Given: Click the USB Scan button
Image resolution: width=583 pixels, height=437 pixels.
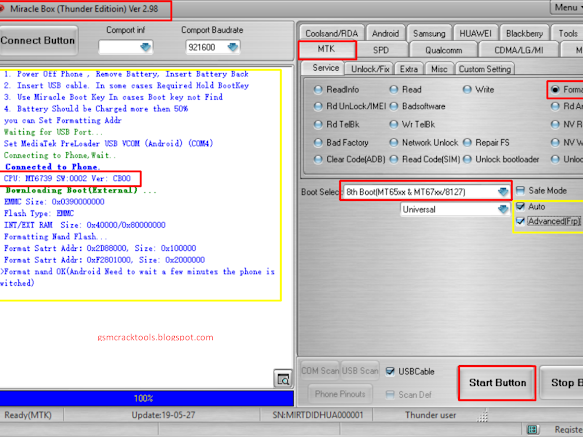Looking at the screenshot, I should click(360, 371).
